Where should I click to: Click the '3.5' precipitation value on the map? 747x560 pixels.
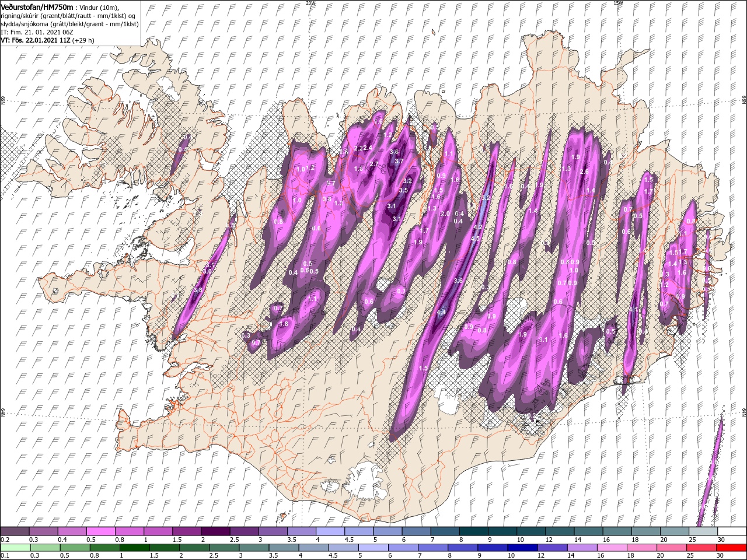[x=403, y=190]
